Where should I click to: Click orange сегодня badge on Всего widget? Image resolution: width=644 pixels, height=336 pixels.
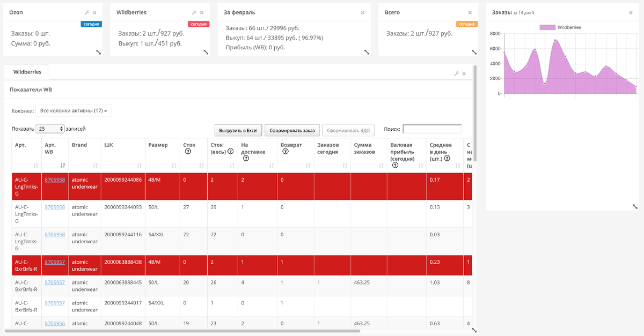[467, 24]
